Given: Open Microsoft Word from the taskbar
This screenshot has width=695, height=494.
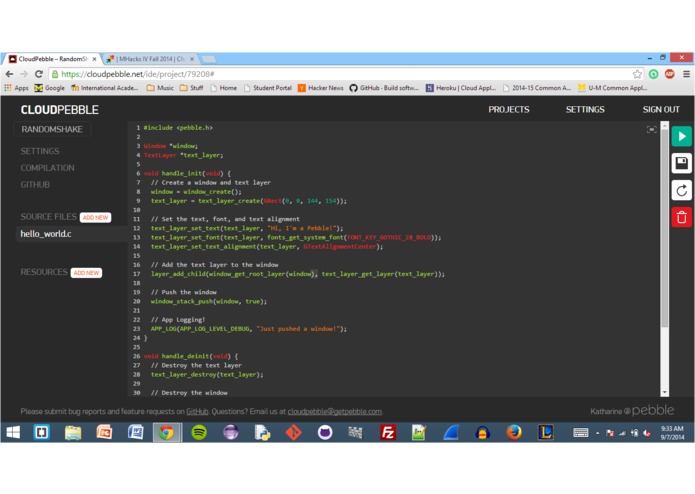Looking at the screenshot, I should [136, 432].
